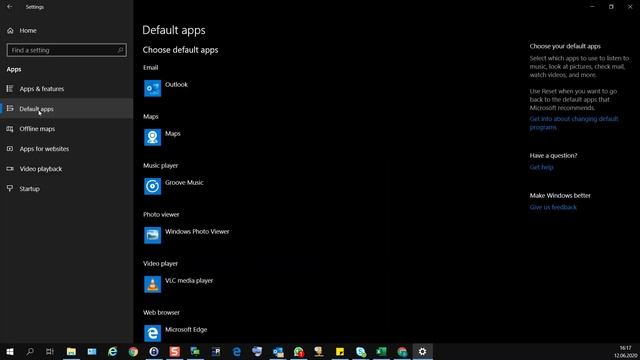This screenshot has height=360, width=640.
Task: Click the Windows Photo Viewer label
Action: point(197,231)
